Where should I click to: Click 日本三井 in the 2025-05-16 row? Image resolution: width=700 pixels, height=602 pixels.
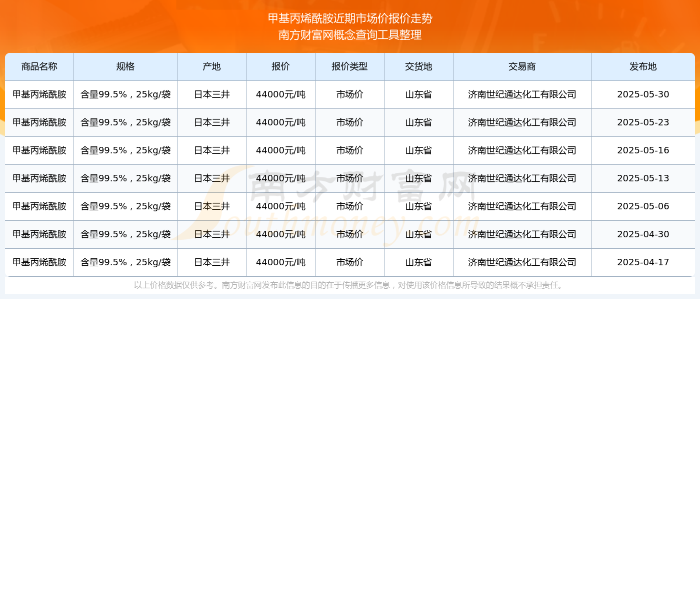pyautogui.click(x=212, y=150)
